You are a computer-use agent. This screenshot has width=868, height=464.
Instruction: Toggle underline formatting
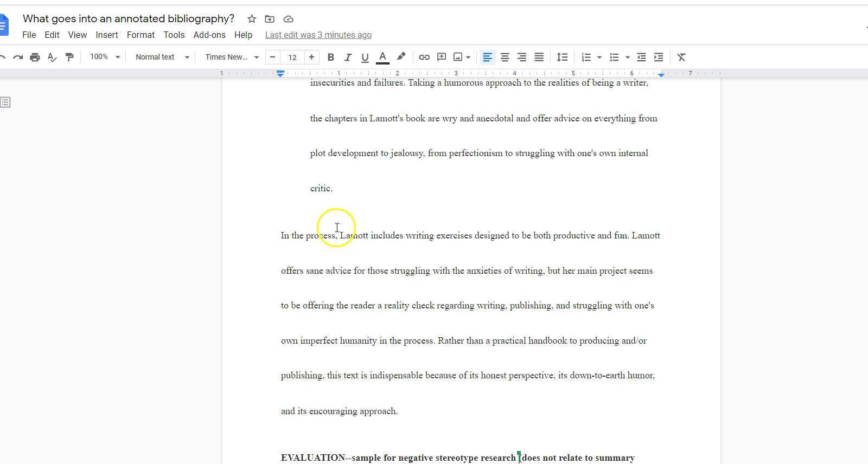pos(365,57)
